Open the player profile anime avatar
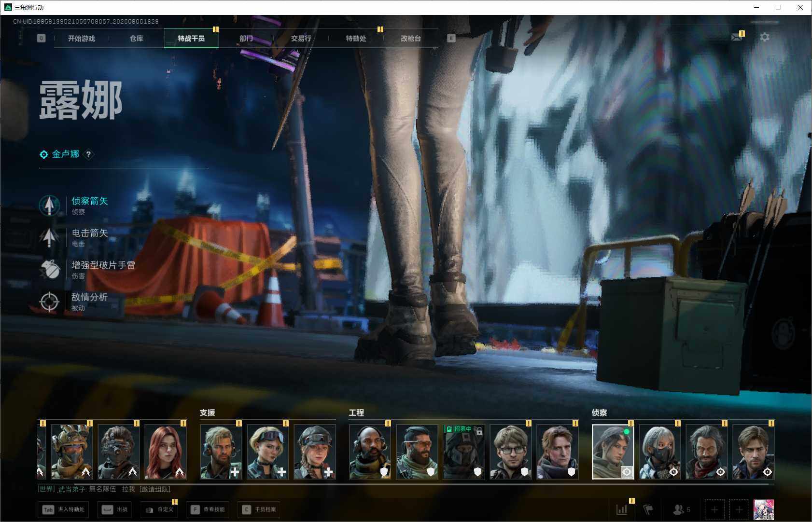Image resolution: width=812 pixels, height=522 pixels. pyautogui.click(x=764, y=509)
